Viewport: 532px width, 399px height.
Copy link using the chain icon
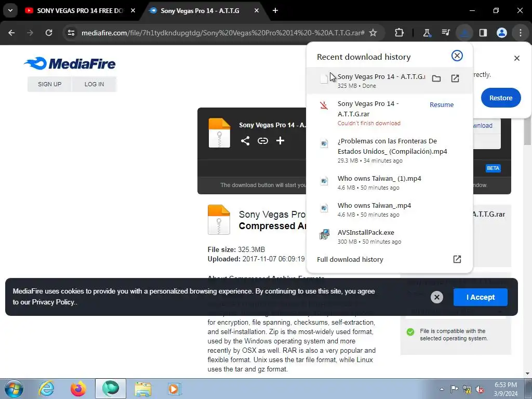pos(262,140)
